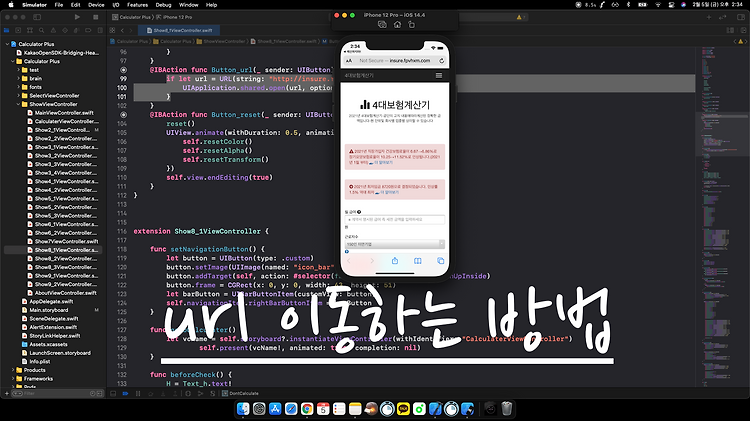Collapse the ShowViewController folder

pyautogui.click(x=19, y=104)
